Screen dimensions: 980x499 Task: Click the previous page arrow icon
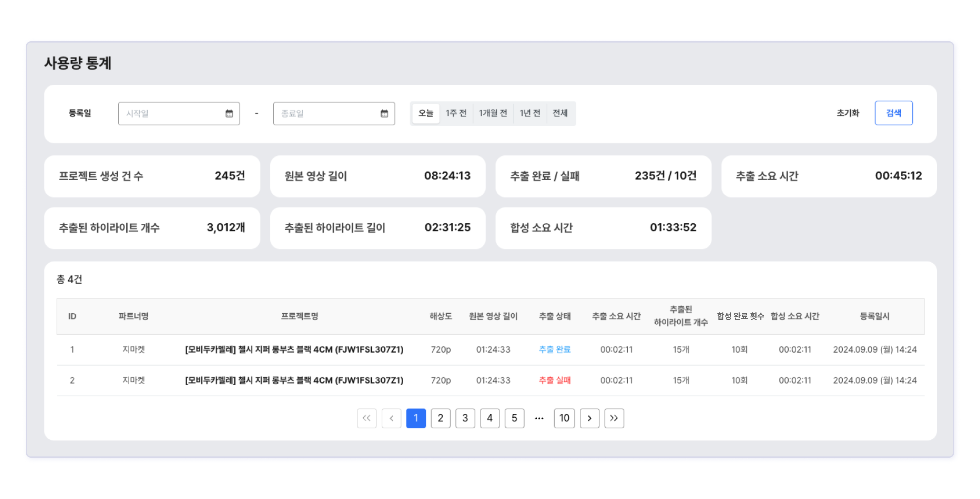[391, 418]
